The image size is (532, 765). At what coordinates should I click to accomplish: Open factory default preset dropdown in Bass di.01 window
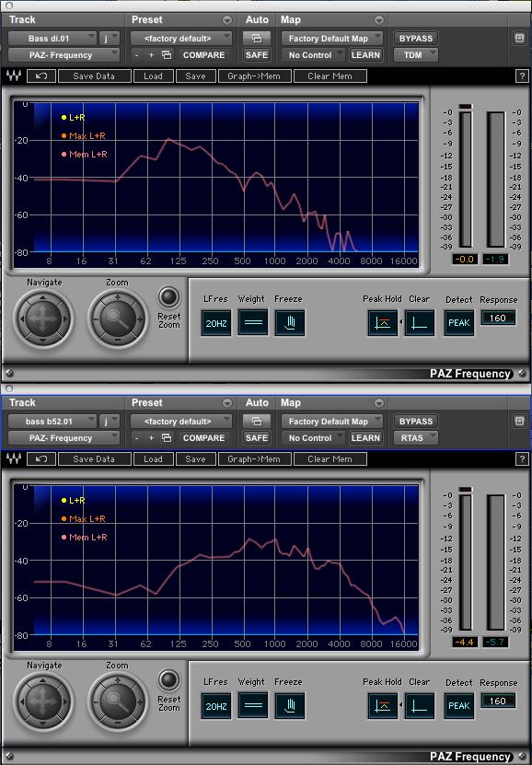click(x=181, y=39)
